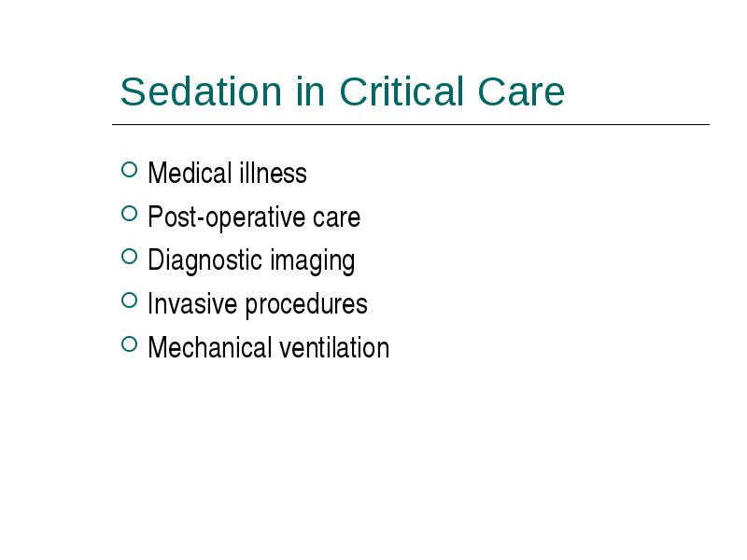Click the word procedures in fourth bullet

306,305
